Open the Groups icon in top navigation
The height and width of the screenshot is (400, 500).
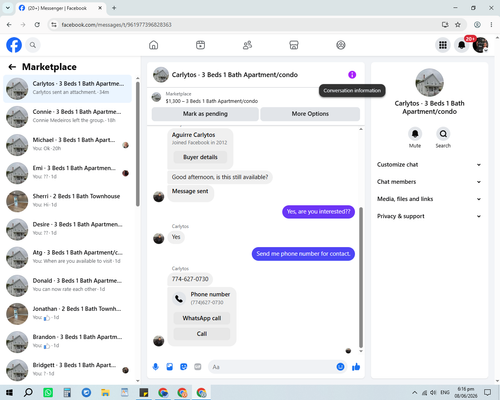click(x=341, y=45)
